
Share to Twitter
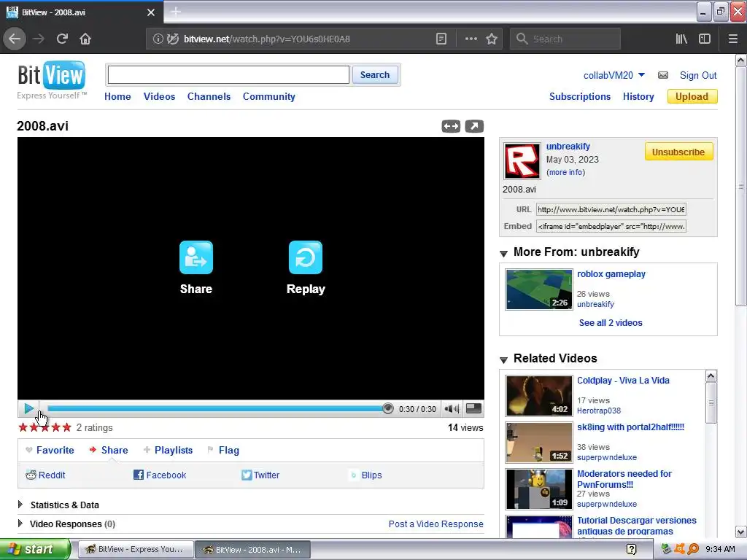[260, 475]
